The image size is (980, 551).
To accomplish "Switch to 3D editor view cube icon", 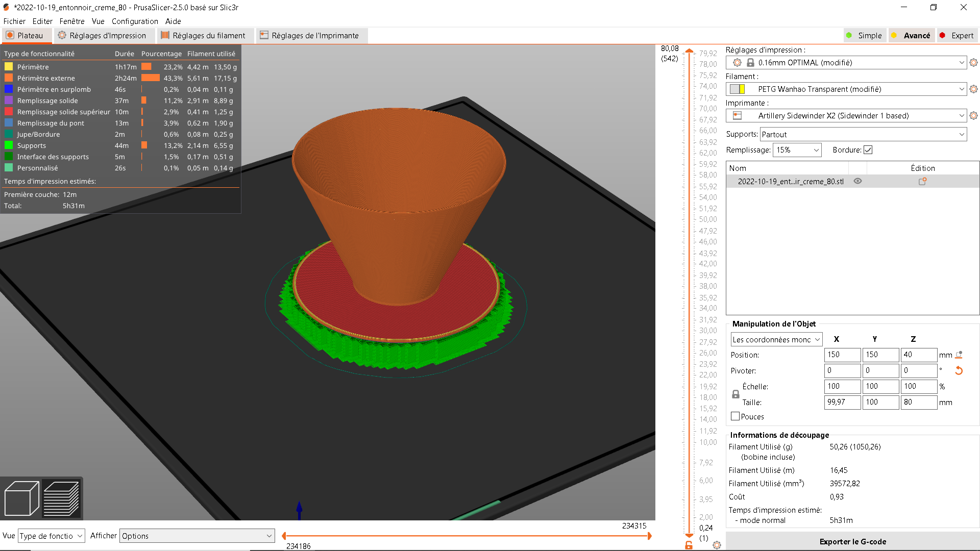I will click(21, 498).
